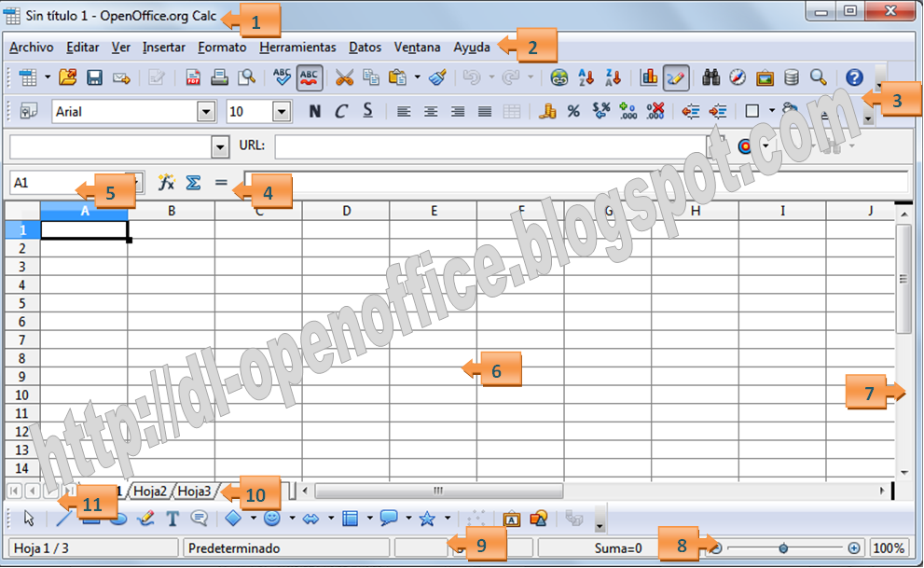
Task: Switch to the Hoja3 sheet tab
Action: pos(195,491)
